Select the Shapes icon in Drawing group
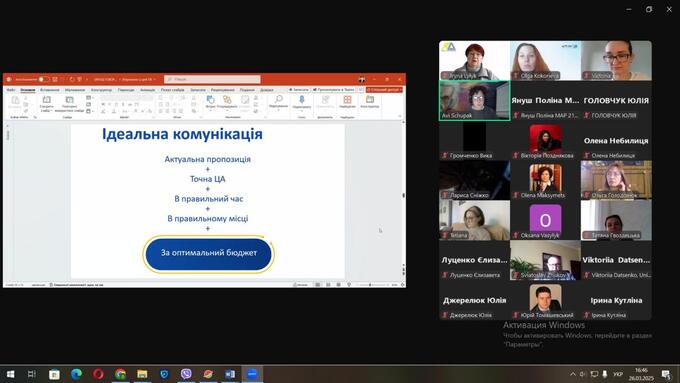 click(210, 100)
